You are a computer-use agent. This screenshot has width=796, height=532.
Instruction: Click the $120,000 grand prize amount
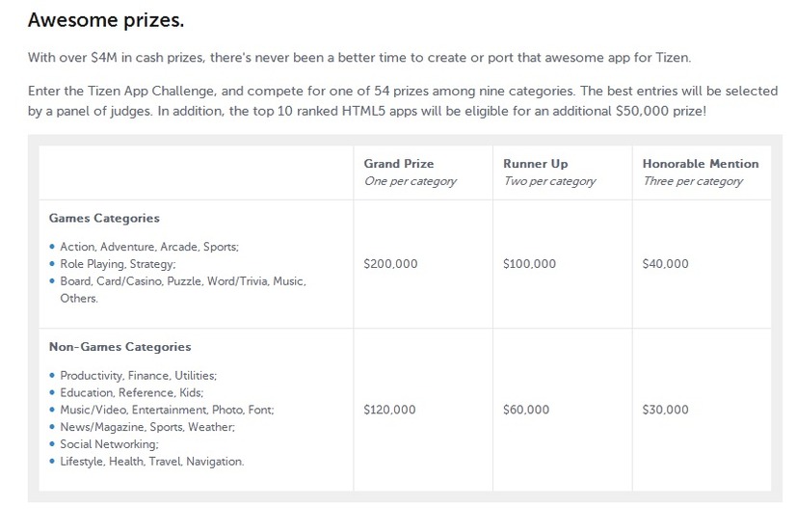pyautogui.click(x=389, y=410)
